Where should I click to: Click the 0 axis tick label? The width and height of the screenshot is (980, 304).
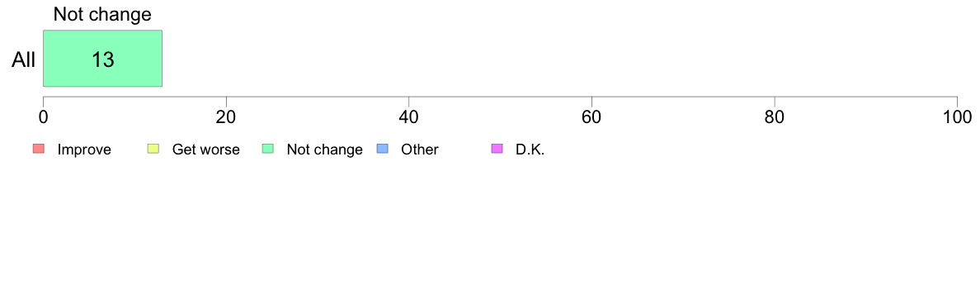(43, 116)
